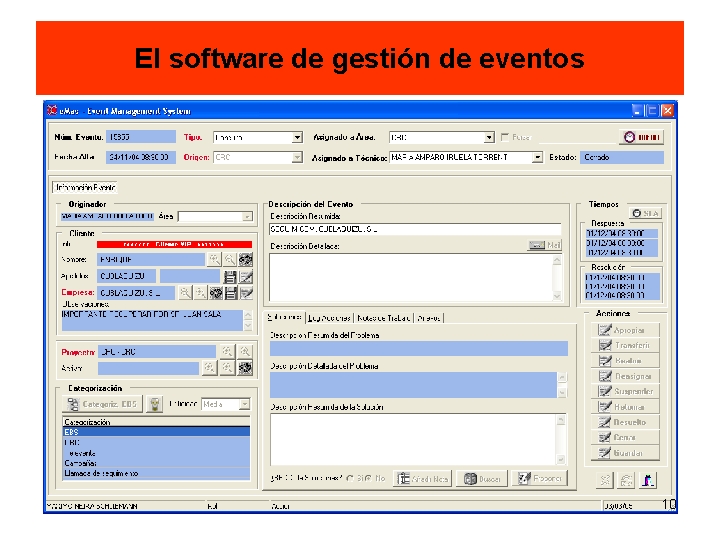
Task: Click the left search icon in the Proyecto row
Action: click(227, 352)
